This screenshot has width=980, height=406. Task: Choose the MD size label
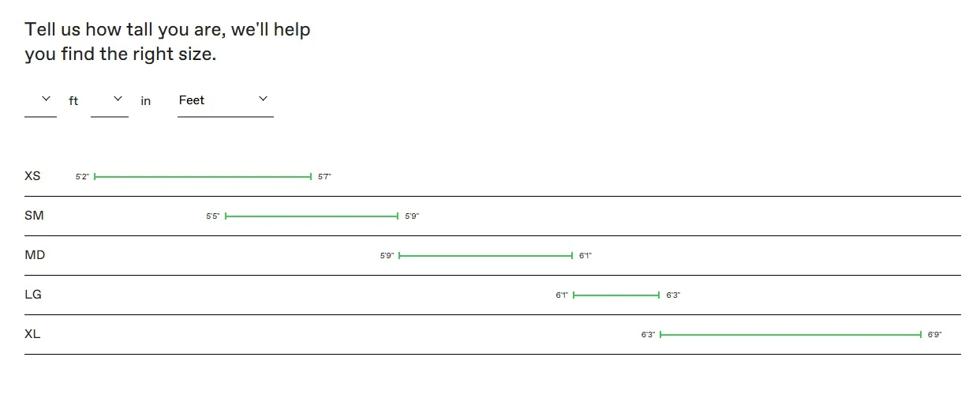[35, 255]
